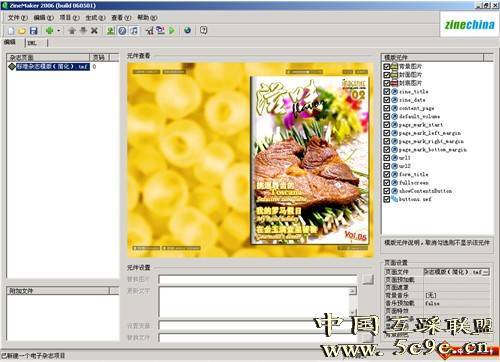Image resolution: width=500 pixels, height=362 pixels.
Task: Uncheck the buttons.swf checkbox
Action: [x=387, y=199]
